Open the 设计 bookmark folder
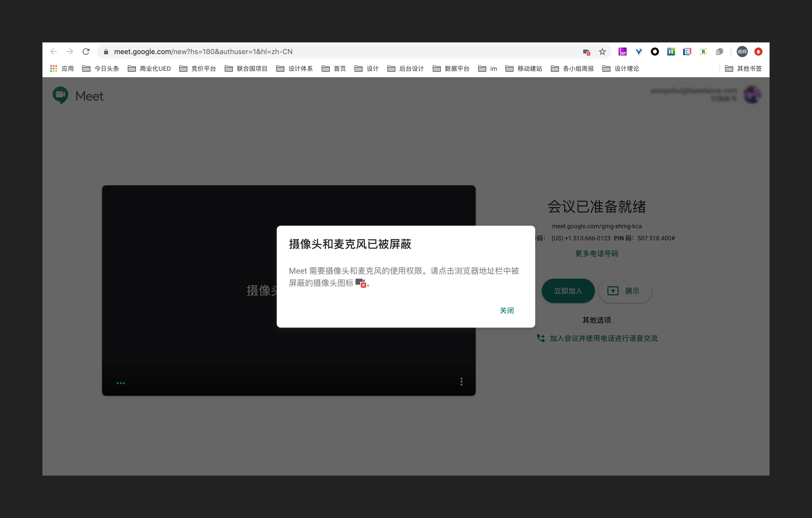The height and width of the screenshot is (518, 812). (367, 69)
